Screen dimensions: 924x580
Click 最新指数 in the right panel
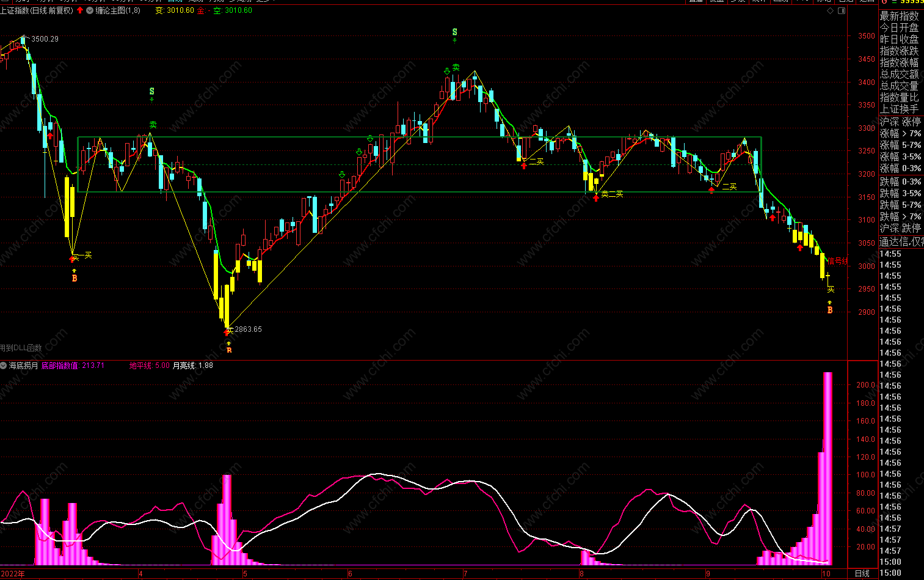coord(899,16)
